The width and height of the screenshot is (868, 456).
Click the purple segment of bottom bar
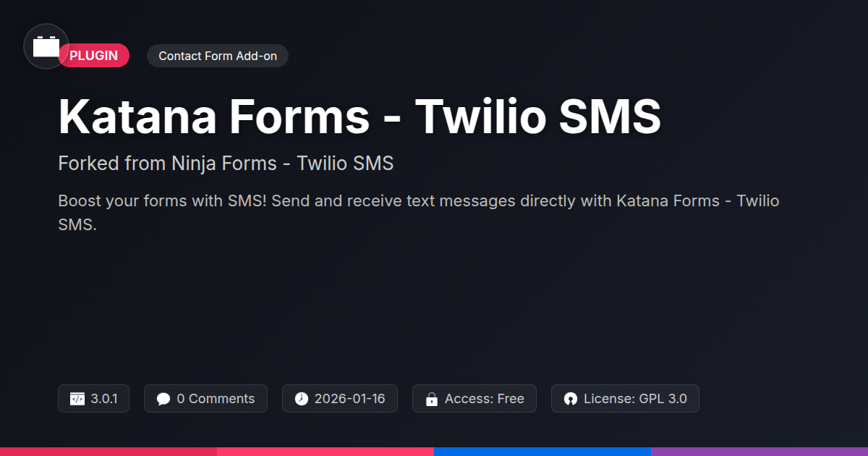pos(759,452)
